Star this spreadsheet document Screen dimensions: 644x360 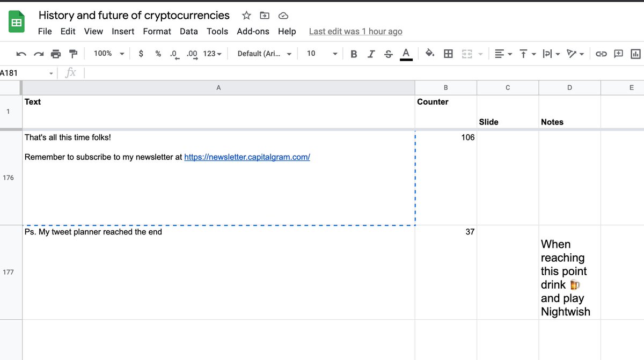[x=246, y=15]
